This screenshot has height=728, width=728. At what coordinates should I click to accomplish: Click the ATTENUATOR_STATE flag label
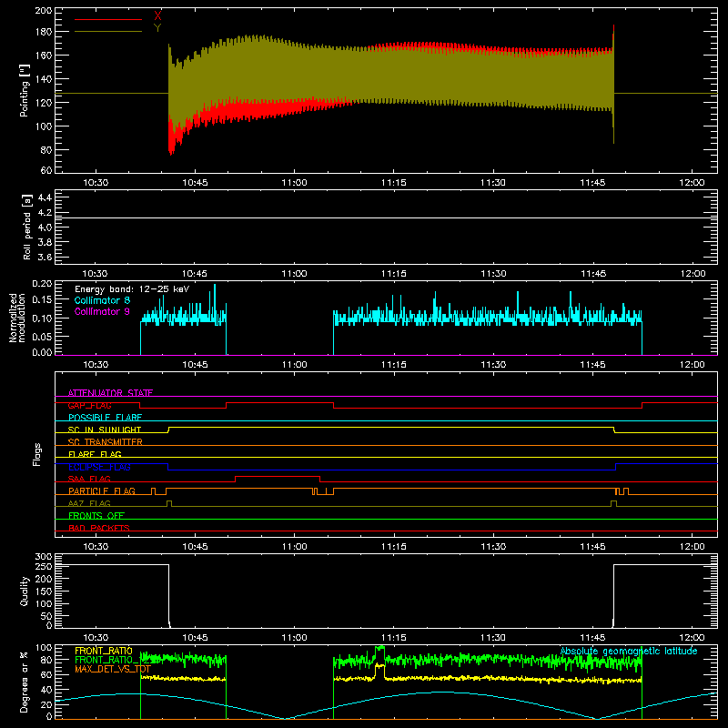(110, 393)
